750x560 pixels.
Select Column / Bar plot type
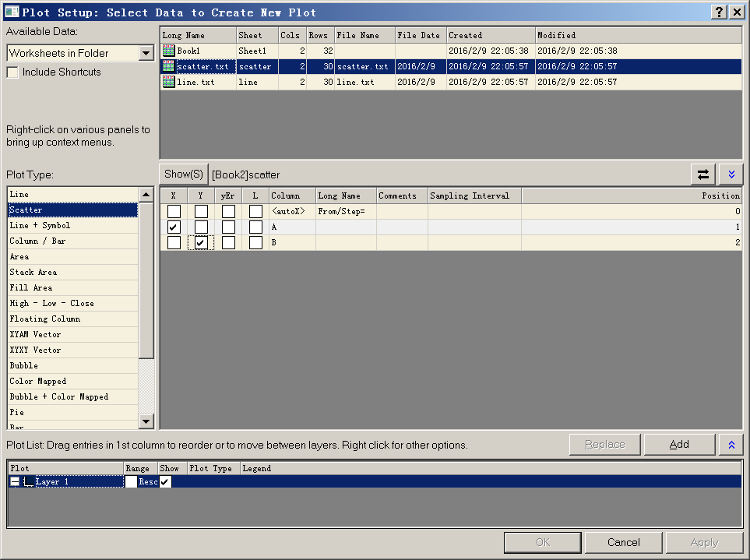click(x=73, y=241)
